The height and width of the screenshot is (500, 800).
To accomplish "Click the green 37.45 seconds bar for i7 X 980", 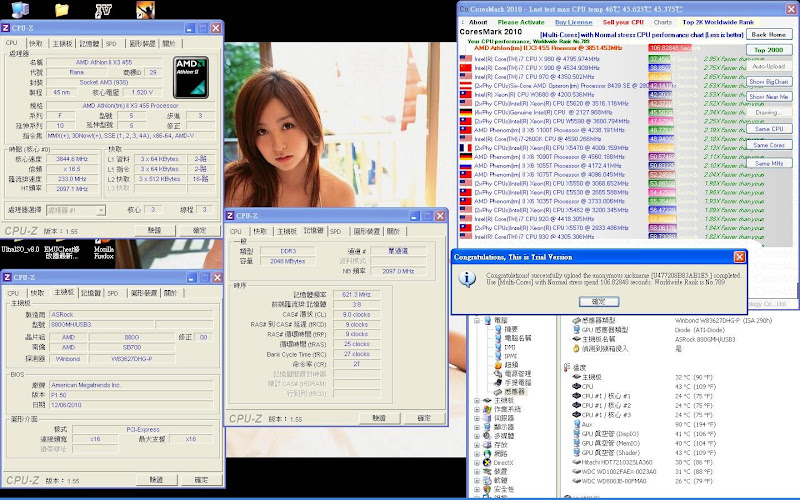I will pyautogui.click(x=659, y=59).
